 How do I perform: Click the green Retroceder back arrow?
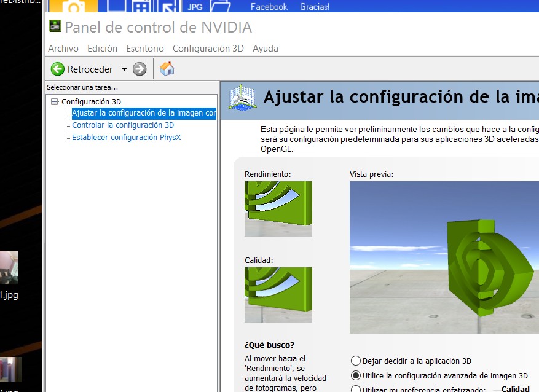(x=58, y=69)
